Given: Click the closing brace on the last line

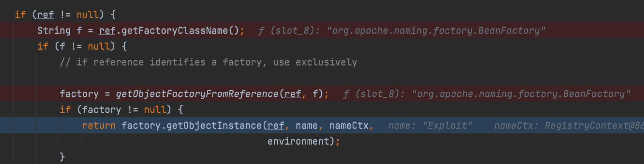Looking at the screenshot, I should [62, 157].
